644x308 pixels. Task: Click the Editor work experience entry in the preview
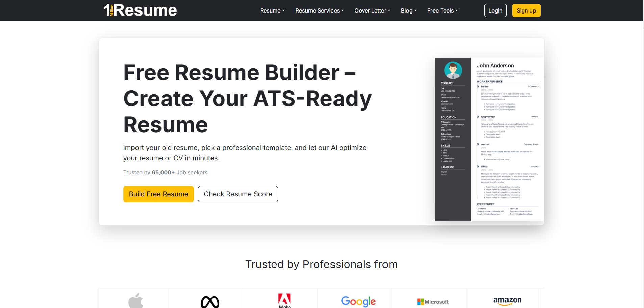(485, 86)
